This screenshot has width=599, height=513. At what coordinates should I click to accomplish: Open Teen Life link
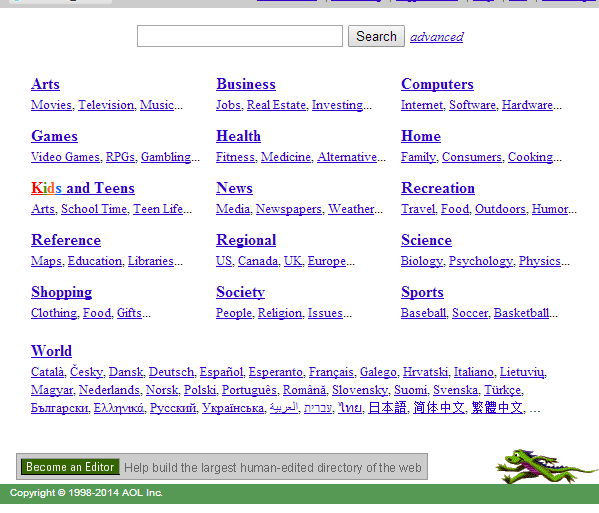158,209
